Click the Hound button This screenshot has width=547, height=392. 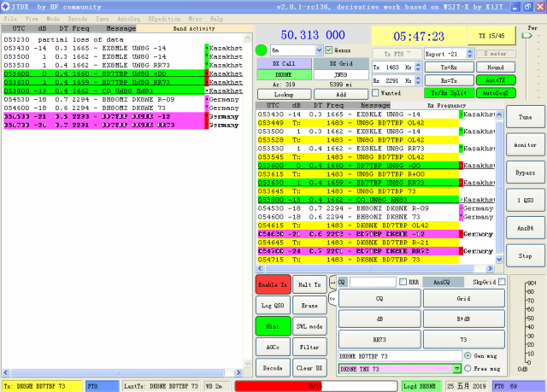[496, 67]
